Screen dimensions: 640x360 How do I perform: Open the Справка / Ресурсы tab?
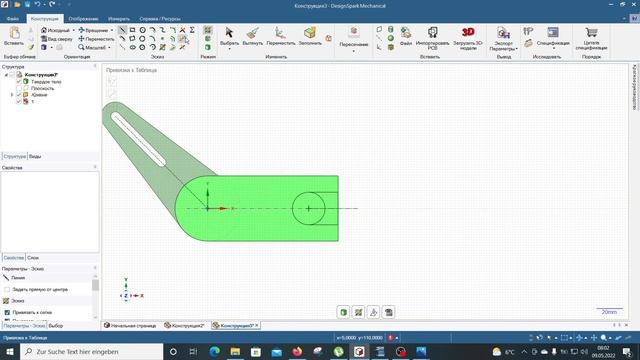click(160, 19)
